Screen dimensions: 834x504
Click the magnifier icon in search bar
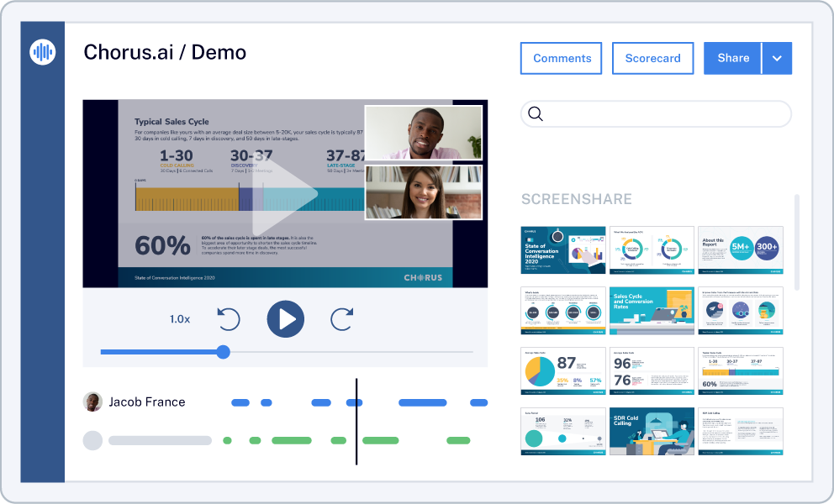[x=536, y=113]
